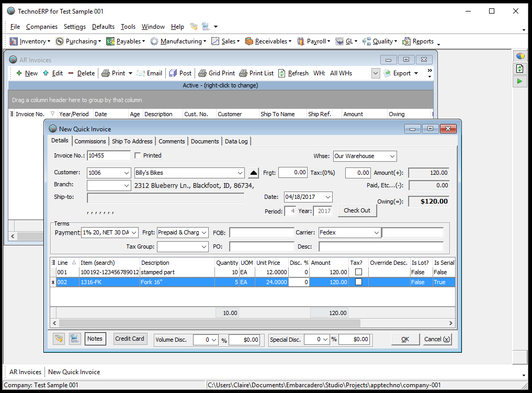Screen dimensions: 532x393
Task: Click the Invoice No. input field
Action: click(x=109, y=155)
